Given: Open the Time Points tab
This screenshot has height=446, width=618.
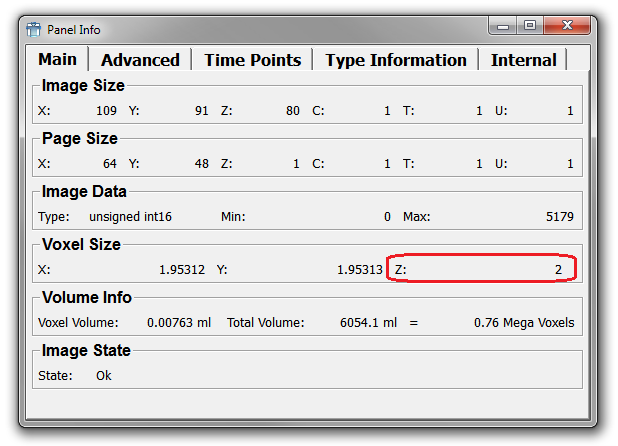Looking at the screenshot, I should 252,60.
